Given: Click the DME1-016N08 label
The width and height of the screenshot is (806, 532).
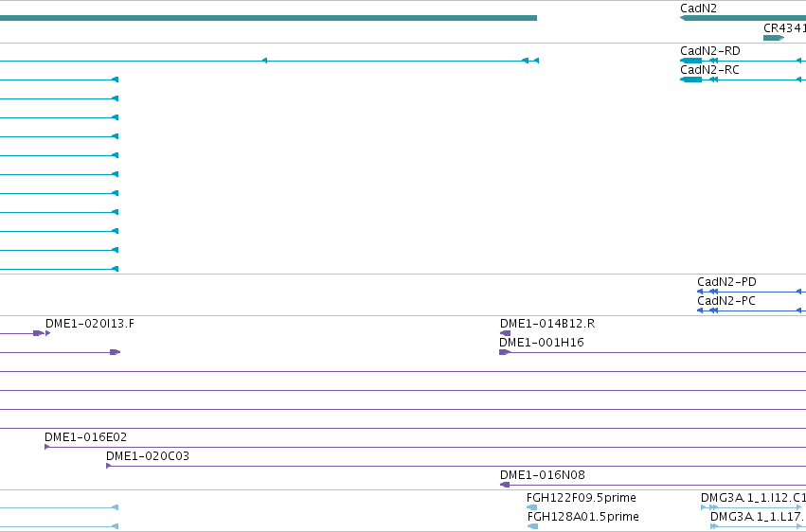Looking at the screenshot, I should (x=543, y=475).
